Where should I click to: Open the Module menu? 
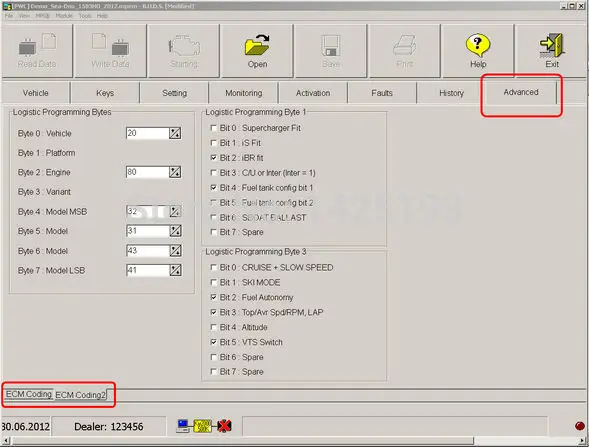(64, 16)
